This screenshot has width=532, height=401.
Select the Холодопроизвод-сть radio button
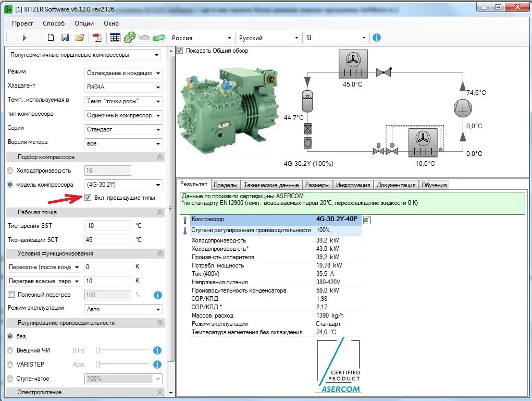click(x=10, y=171)
